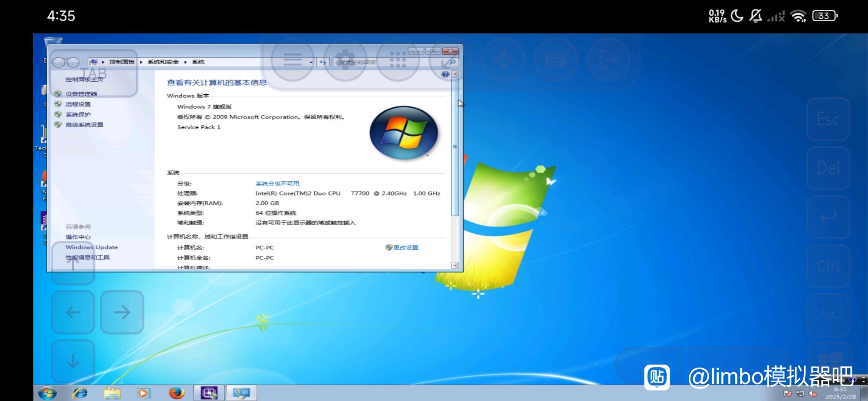The image size is (868, 401).
Task: Click the muted volume tray icon
Action: point(812,394)
